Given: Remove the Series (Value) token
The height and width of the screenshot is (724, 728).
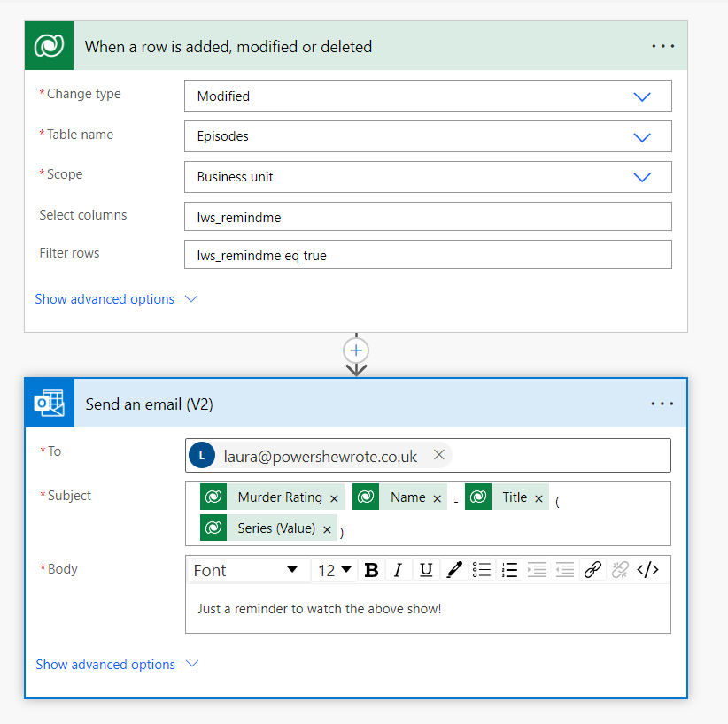Looking at the screenshot, I should [327, 529].
